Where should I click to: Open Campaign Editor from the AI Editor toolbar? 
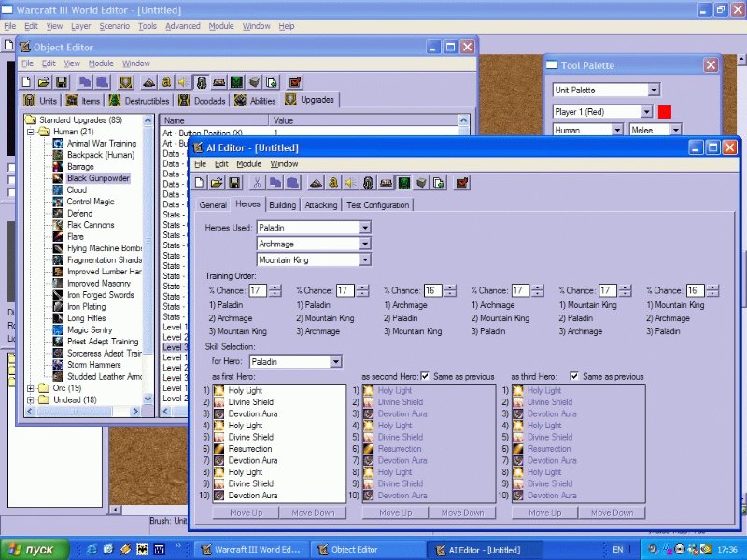[386, 183]
